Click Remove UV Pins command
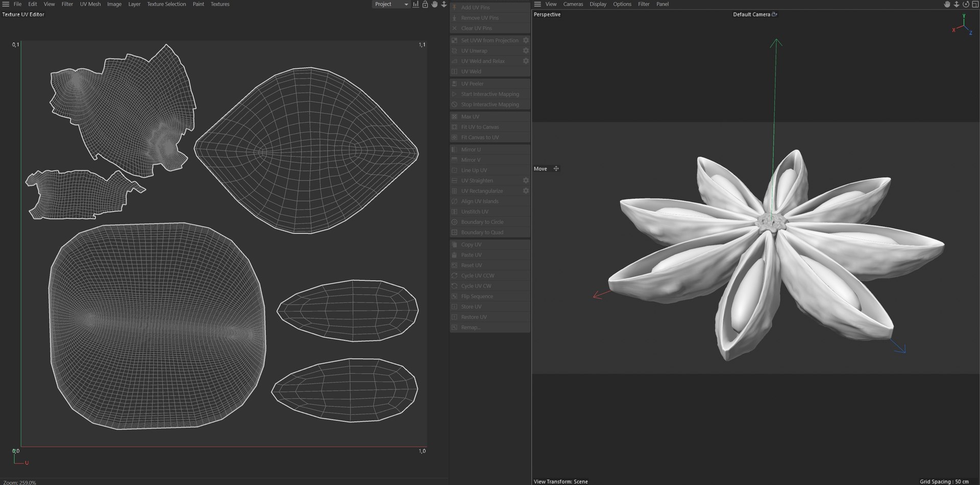This screenshot has height=485, width=980. click(490, 18)
